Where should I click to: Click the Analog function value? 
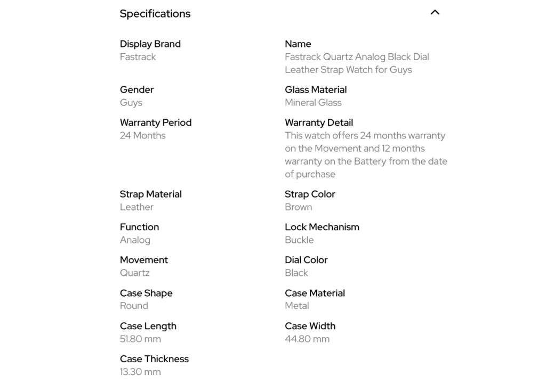click(x=135, y=240)
